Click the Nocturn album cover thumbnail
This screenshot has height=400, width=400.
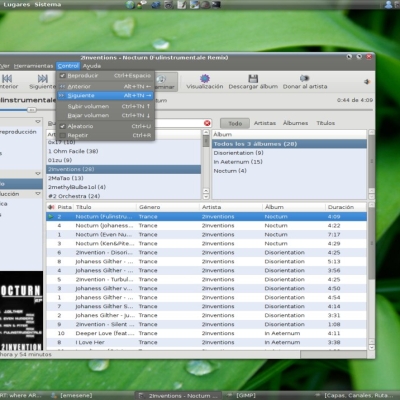(x=21, y=310)
